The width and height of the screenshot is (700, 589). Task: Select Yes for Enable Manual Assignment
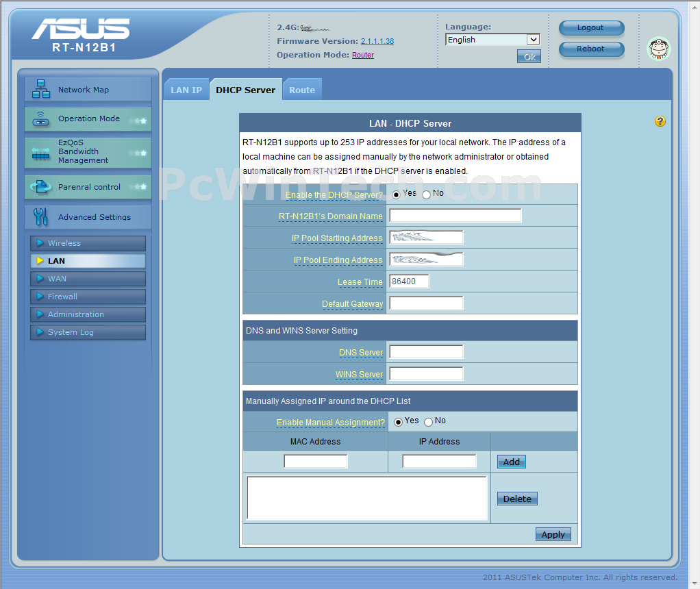tap(398, 422)
